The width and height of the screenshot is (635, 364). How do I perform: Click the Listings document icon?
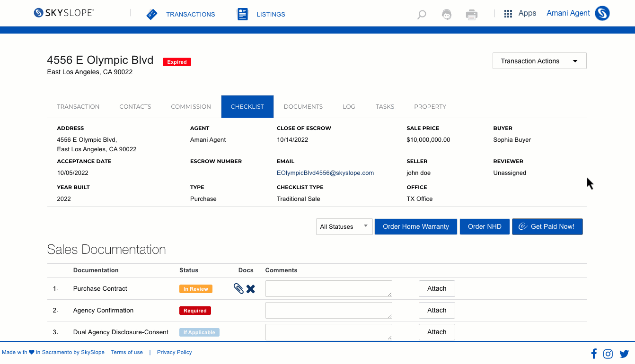coord(243,14)
